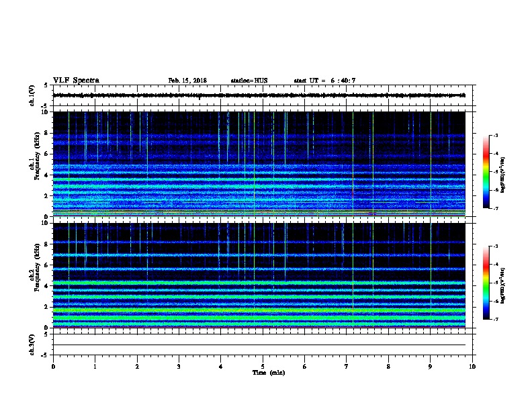Click time axis tick label "1"
The image size is (532, 411).
point(95,366)
